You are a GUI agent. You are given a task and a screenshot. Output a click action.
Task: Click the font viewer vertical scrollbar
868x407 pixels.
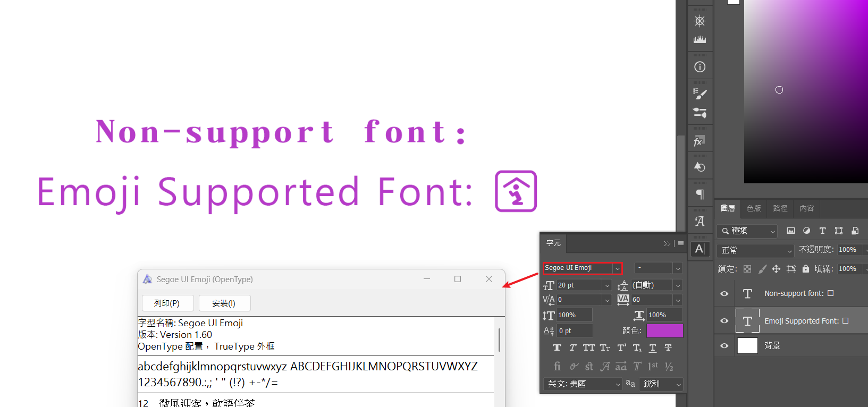(499, 340)
